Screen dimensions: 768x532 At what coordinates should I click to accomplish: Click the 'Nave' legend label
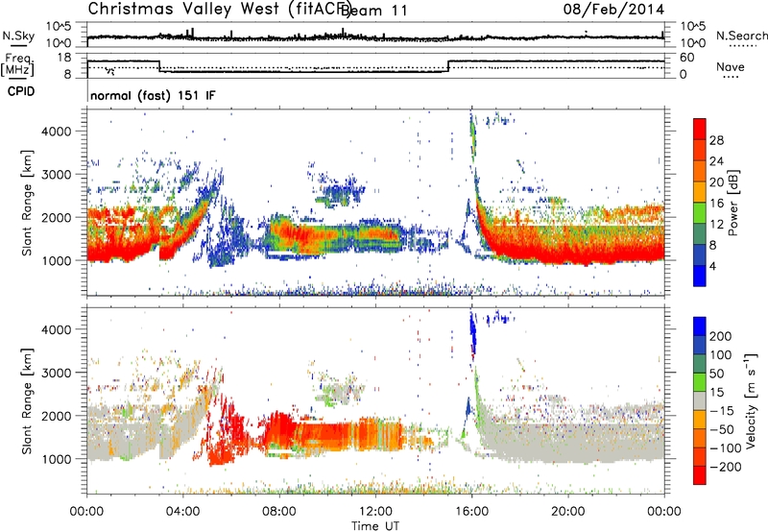click(x=731, y=66)
